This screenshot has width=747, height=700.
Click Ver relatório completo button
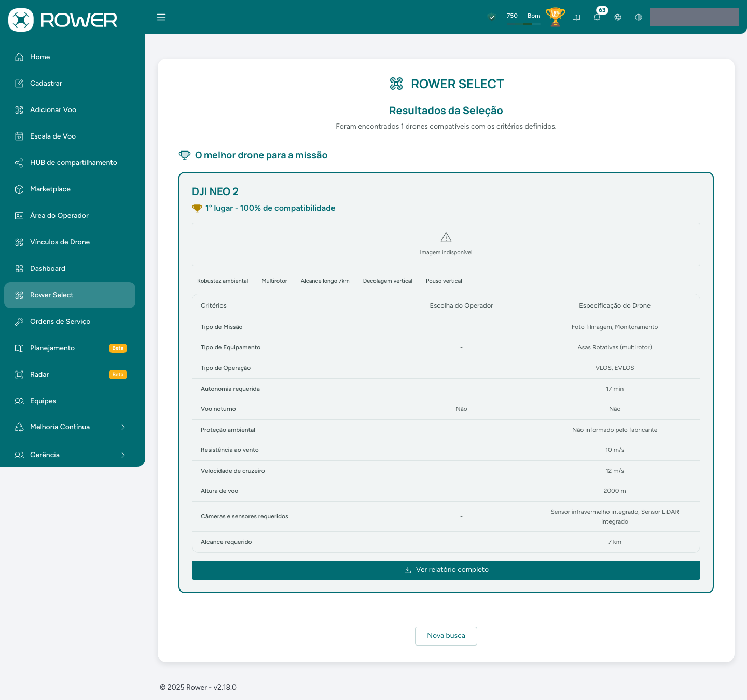pos(446,570)
